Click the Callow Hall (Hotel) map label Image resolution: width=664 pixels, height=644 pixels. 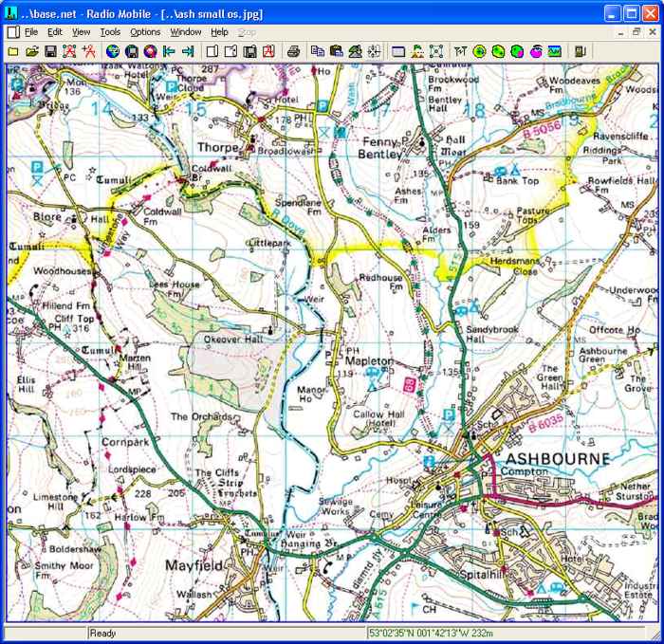(x=379, y=418)
